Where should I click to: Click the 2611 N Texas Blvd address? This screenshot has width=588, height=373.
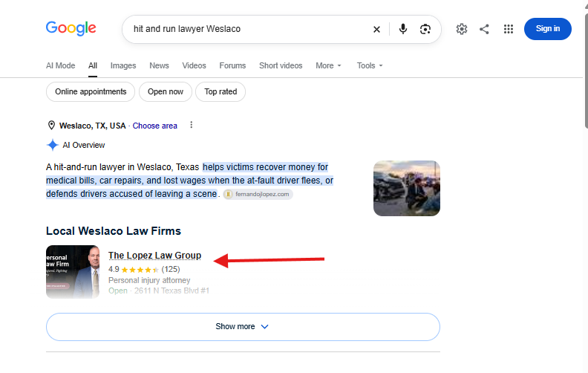pos(171,291)
